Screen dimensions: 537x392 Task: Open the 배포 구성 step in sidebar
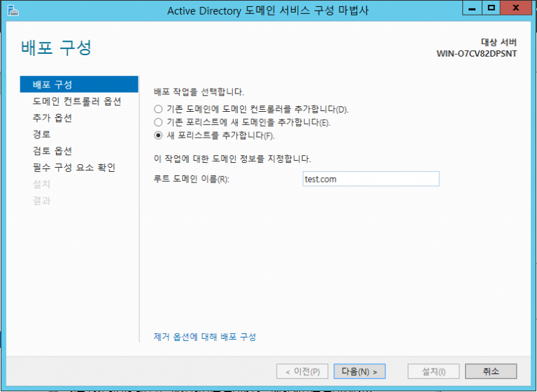tap(79, 85)
